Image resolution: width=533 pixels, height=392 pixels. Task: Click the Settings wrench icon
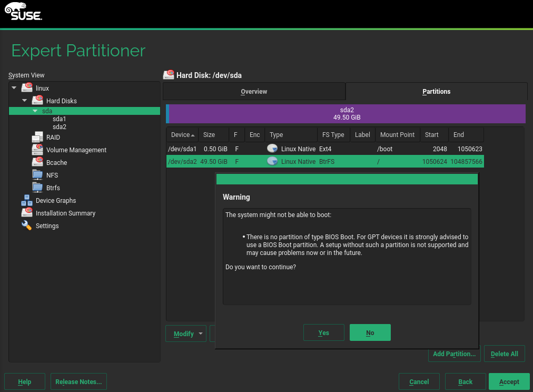27,226
